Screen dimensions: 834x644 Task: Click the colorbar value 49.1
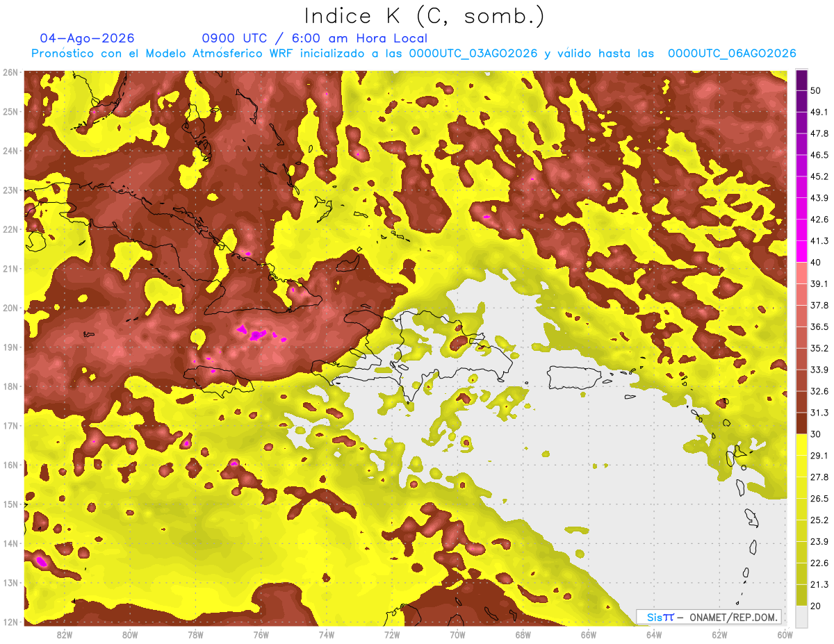(x=819, y=112)
